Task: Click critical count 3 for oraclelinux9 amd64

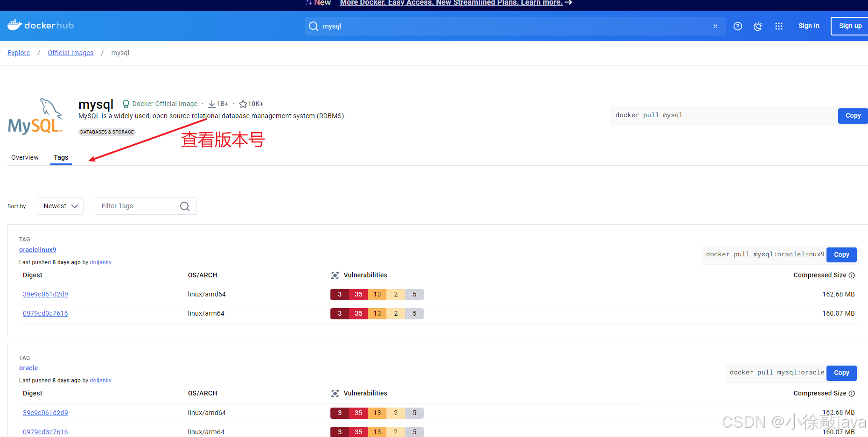Action: tap(340, 294)
